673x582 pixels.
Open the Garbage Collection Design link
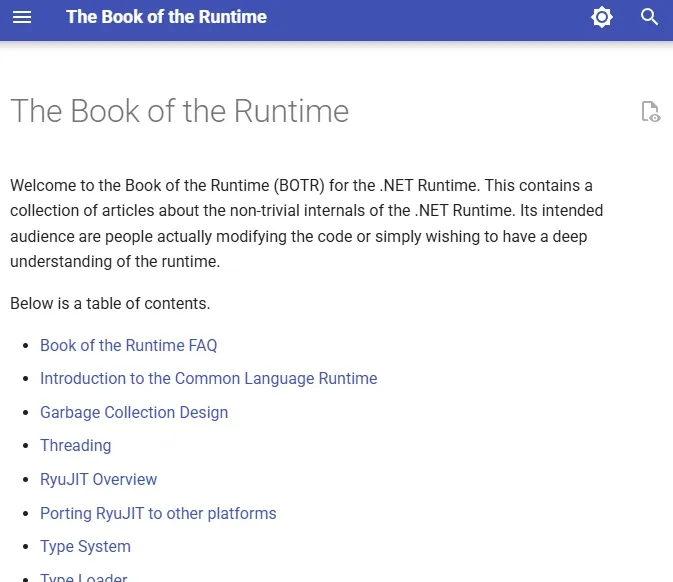coord(134,412)
